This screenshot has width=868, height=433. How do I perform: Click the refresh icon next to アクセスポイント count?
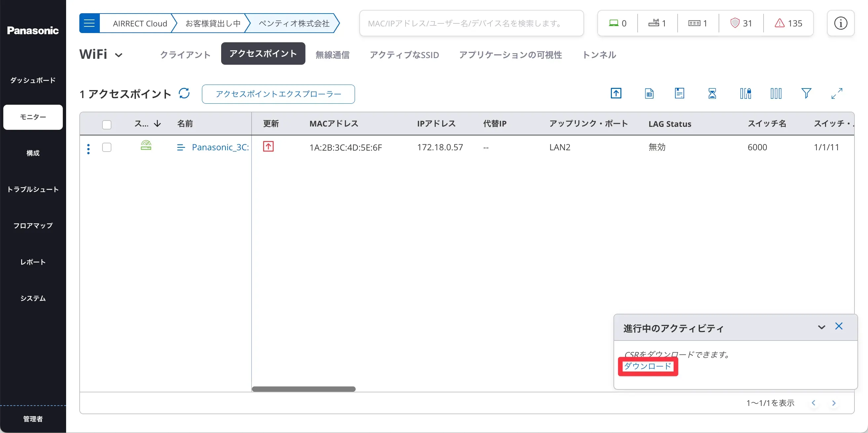[x=184, y=93]
